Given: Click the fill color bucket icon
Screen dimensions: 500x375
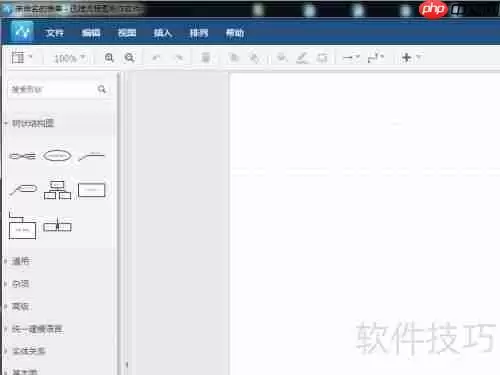Looking at the screenshot, I should click(x=282, y=58).
